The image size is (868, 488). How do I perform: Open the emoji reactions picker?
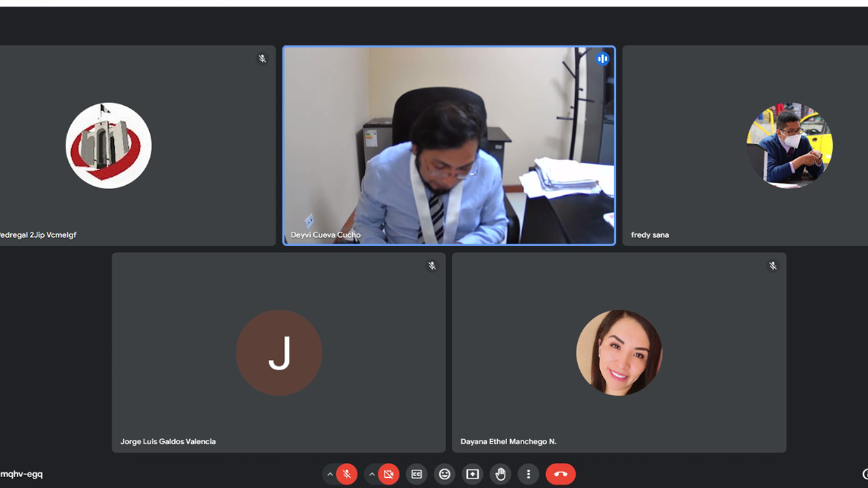point(445,474)
